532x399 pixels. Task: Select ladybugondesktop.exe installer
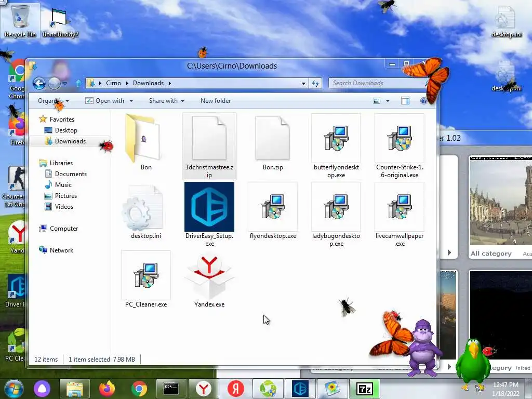point(336,215)
